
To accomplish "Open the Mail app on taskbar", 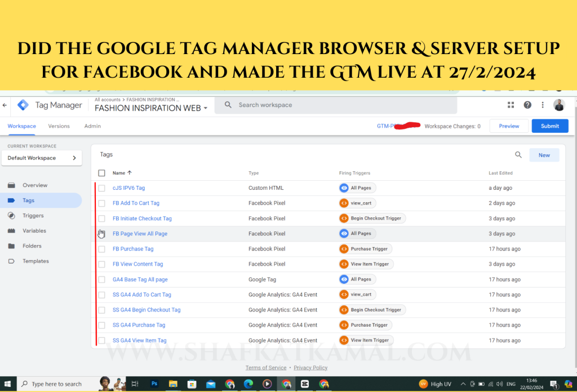I will [211, 384].
